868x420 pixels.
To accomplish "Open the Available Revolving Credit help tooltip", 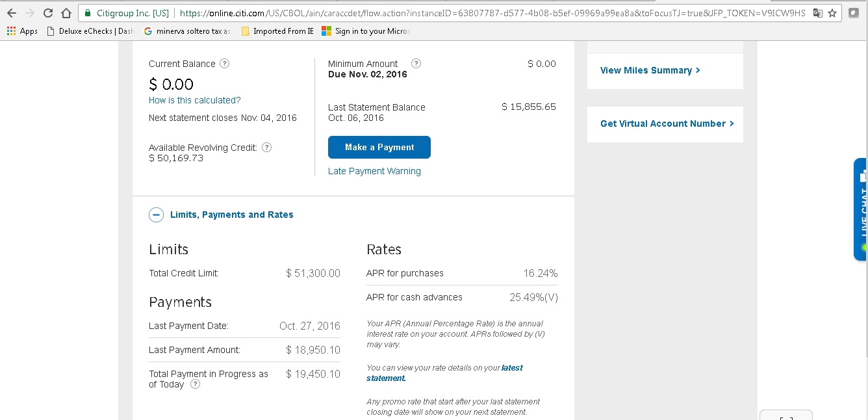I will click(x=266, y=148).
